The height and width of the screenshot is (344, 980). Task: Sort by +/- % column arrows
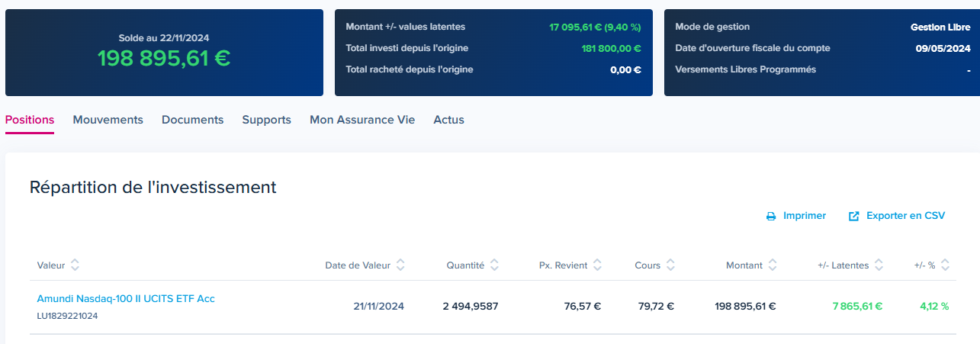click(x=946, y=265)
